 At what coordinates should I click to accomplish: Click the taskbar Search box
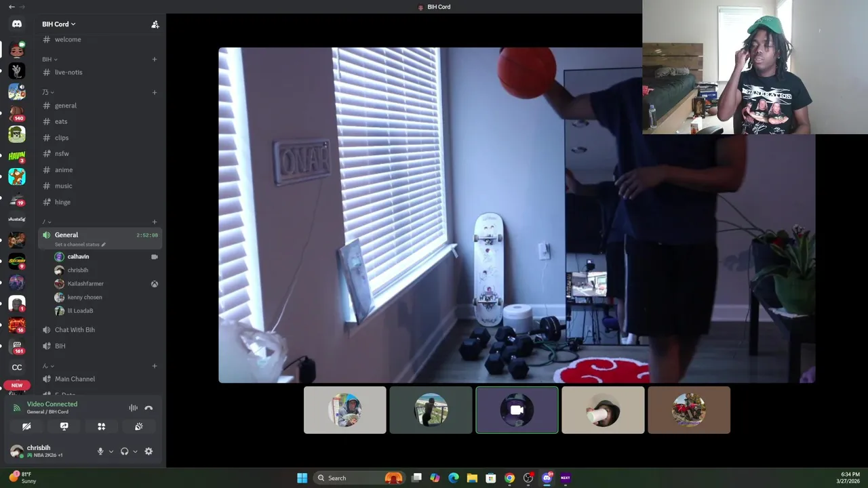point(360,478)
